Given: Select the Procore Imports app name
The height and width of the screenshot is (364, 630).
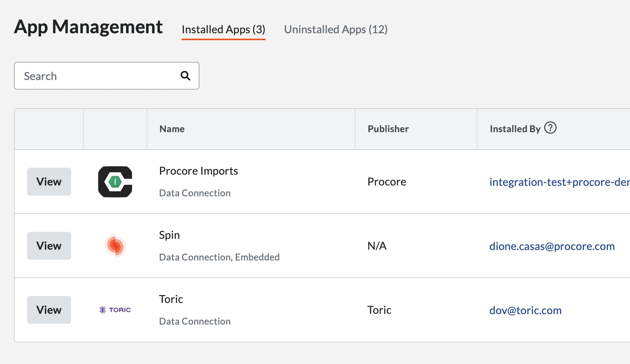Looking at the screenshot, I should (x=199, y=171).
